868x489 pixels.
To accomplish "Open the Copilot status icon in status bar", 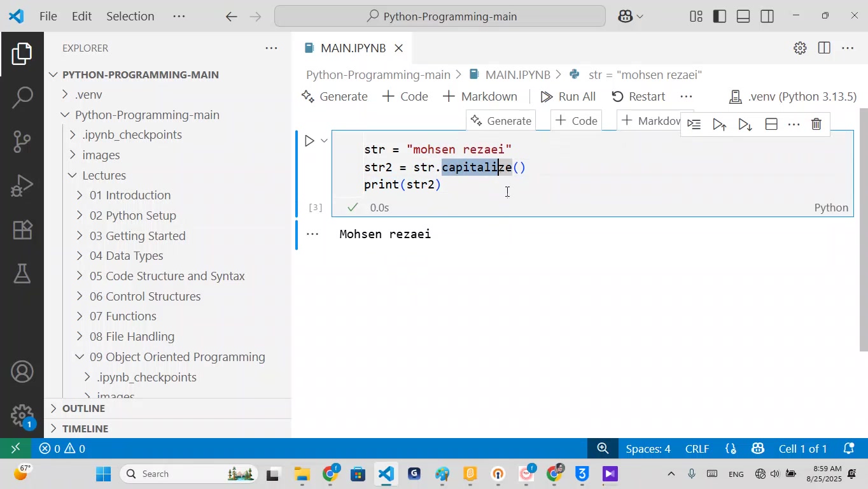I will point(757,449).
